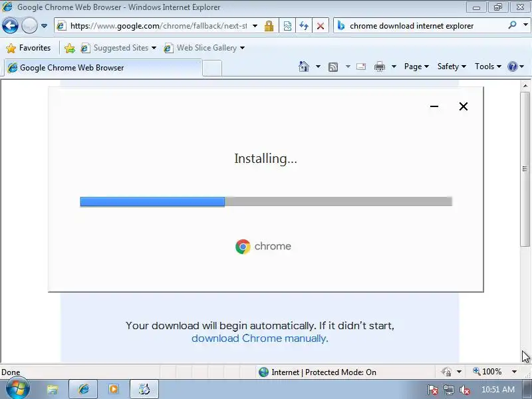This screenshot has height=399, width=532.
Task: Click the Help question mark icon
Action: pyautogui.click(x=513, y=66)
